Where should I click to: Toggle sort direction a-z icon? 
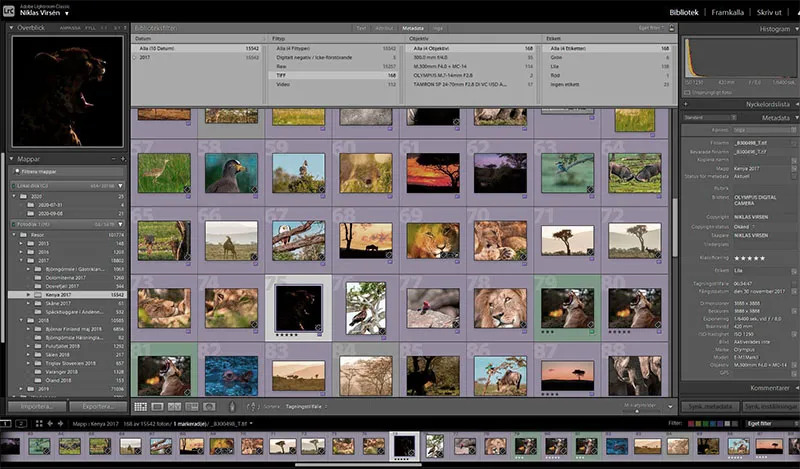(252, 407)
